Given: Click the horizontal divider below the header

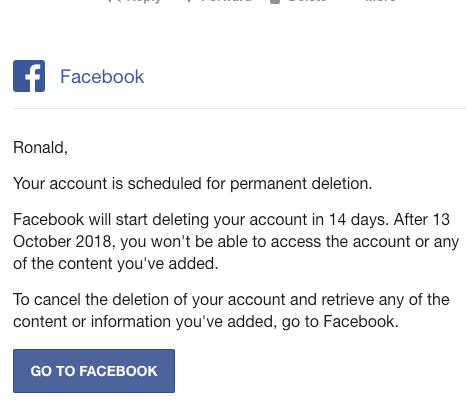Looking at the screenshot, I should click(239, 108).
